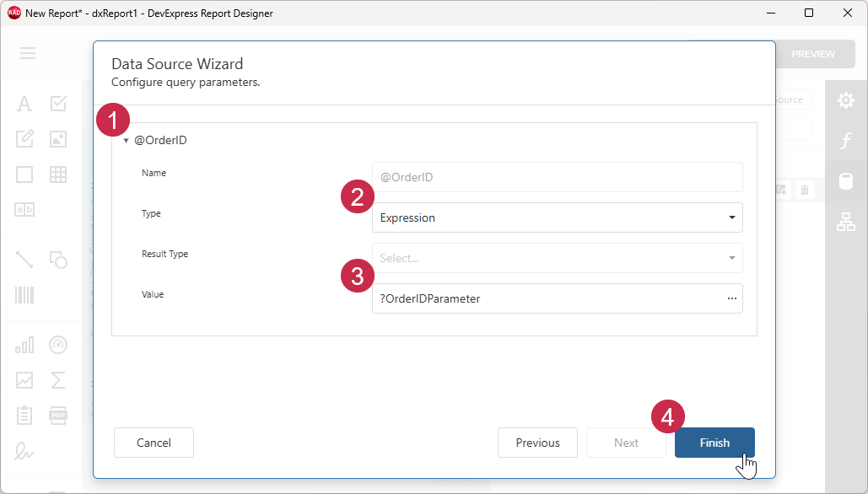Viewport: 868px width, 494px height.
Task: Open the Type dropdown showing Expression
Action: (731, 217)
